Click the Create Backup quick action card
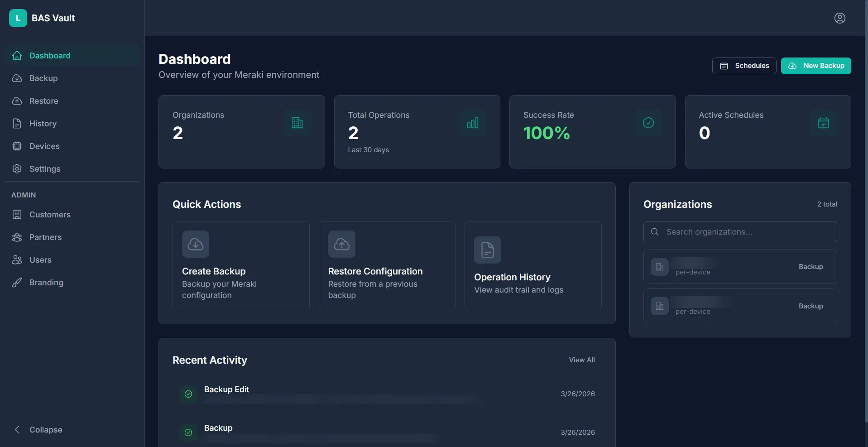 (x=241, y=265)
